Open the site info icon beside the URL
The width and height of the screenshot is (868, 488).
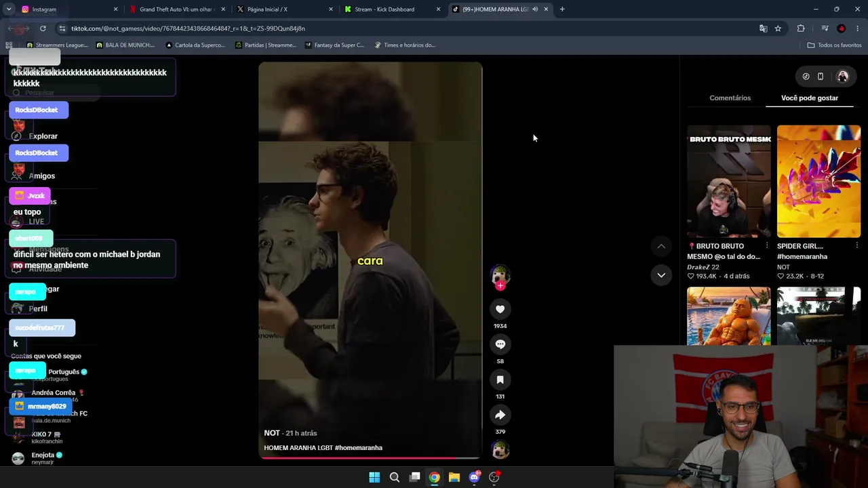62,28
